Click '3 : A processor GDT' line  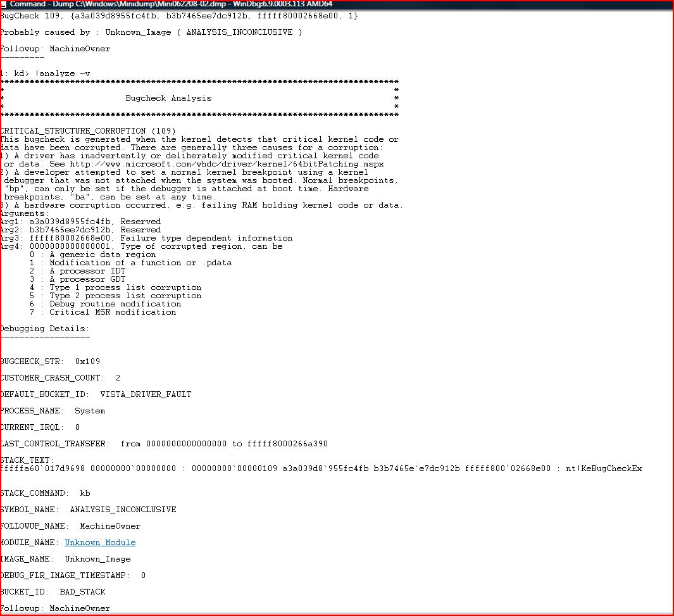[x=78, y=279]
